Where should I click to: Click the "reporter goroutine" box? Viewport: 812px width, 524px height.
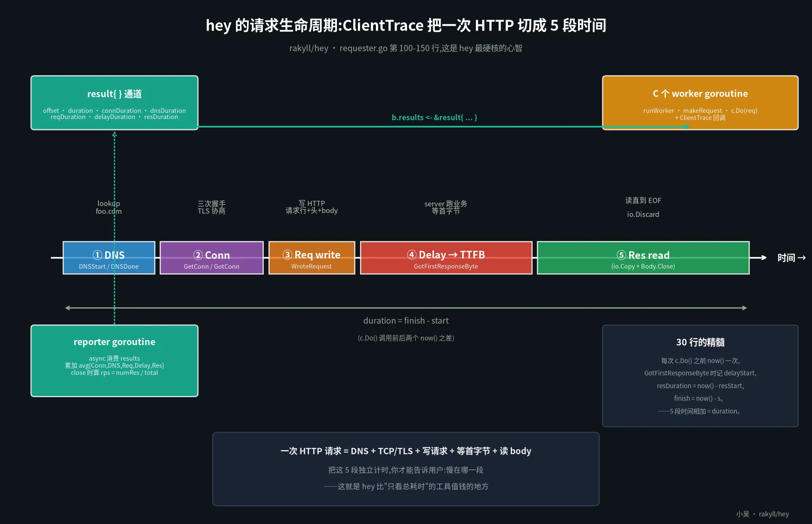coord(114,361)
